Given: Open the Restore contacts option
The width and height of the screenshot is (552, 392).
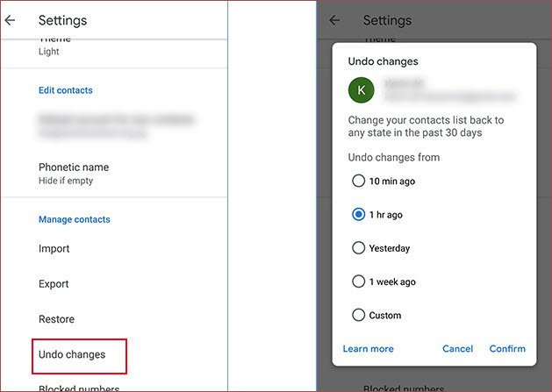Looking at the screenshot, I should coord(56,319).
